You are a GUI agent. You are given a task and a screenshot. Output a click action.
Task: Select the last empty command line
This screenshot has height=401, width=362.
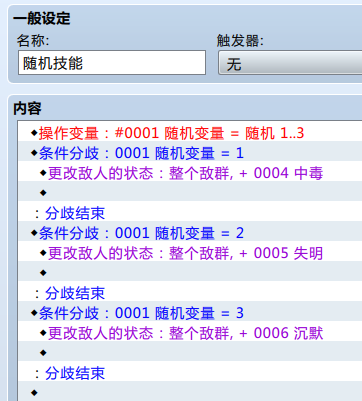pos(190,392)
